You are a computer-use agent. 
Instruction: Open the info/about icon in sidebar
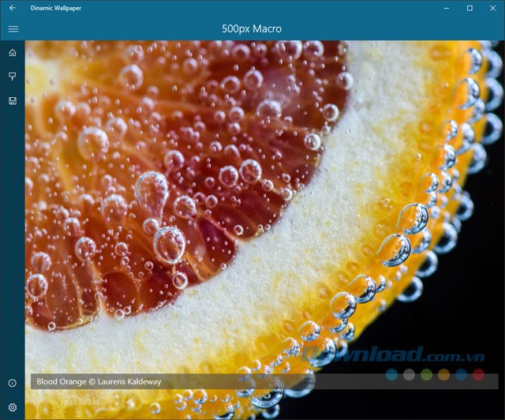pyautogui.click(x=13, y=383)
